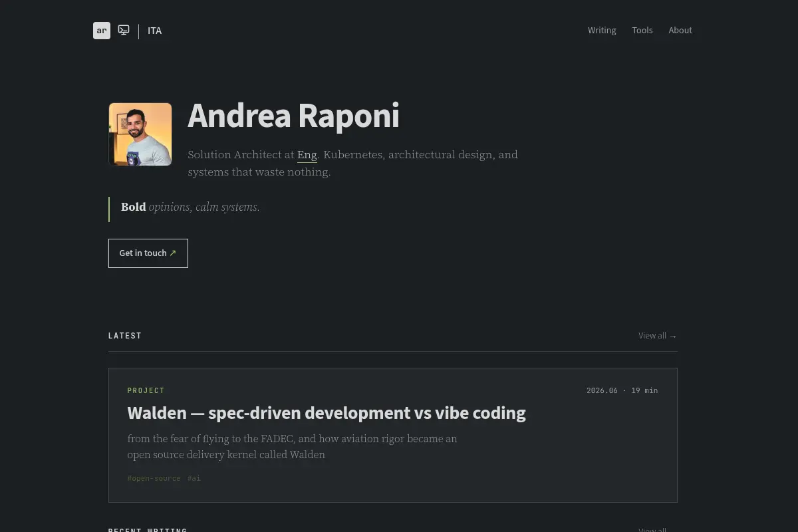Screen dimensions: 798x532
Task: Toggle the monitor theme switch icon
Action: (124, 31)
